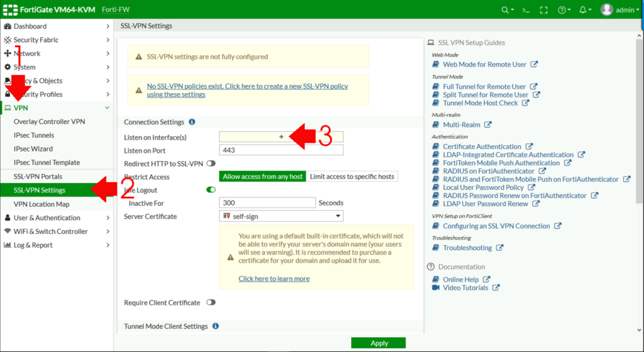Click the WiFi & Switch Controller icon
The height and width of the screenshot is (352, 644).
[8, 231]
